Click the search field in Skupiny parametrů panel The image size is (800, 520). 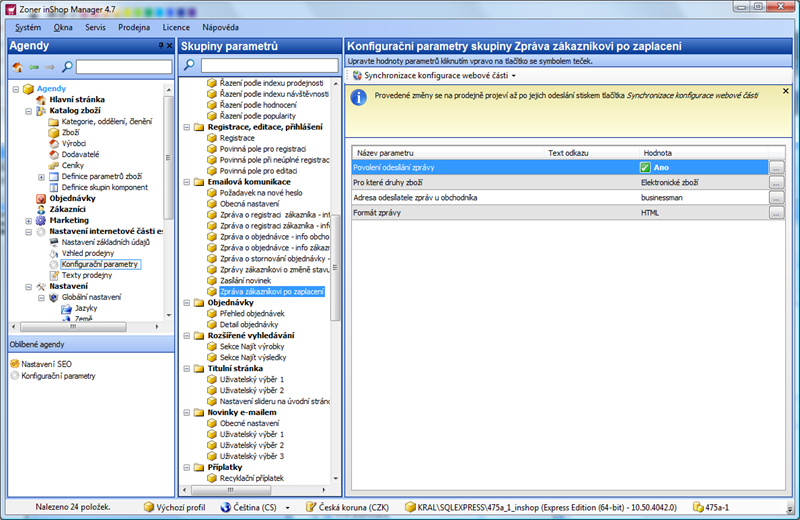(x=269, y=65)
